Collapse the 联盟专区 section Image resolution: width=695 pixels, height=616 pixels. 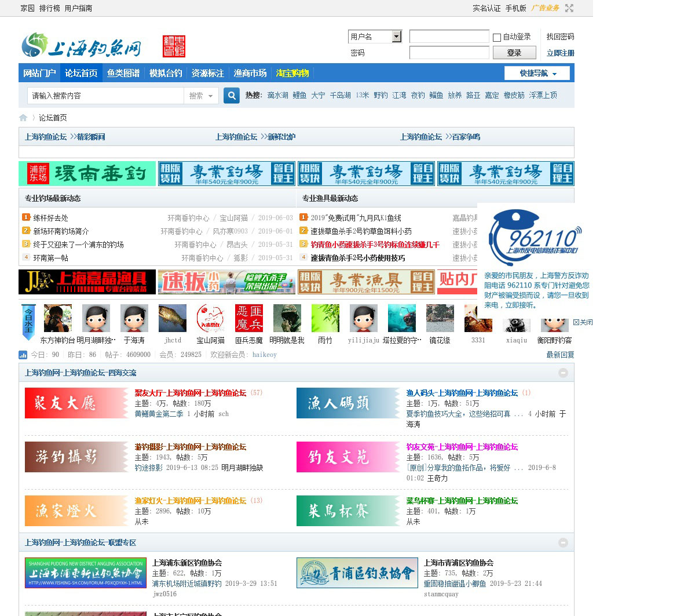pos(563,542)
